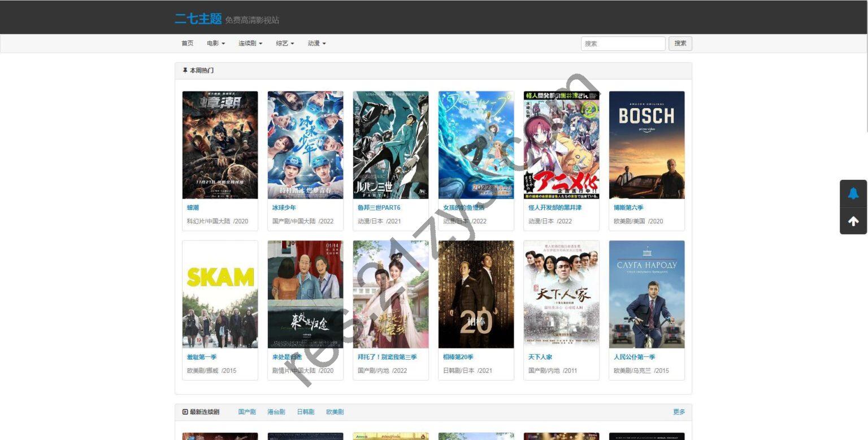Screen dimensions: 868x440
Task: Open the 女孩的钓鱼慢活 poster
Action: click(476, 145)
